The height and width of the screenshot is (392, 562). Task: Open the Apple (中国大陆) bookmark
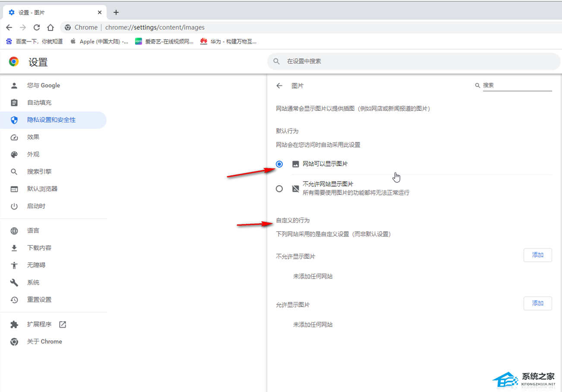pos(99,41)
